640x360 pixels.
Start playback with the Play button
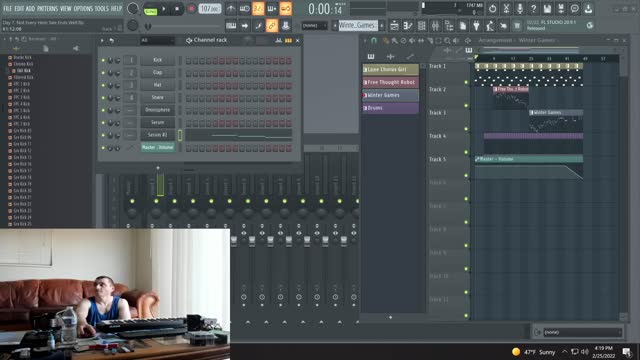(x=164, y=9)
